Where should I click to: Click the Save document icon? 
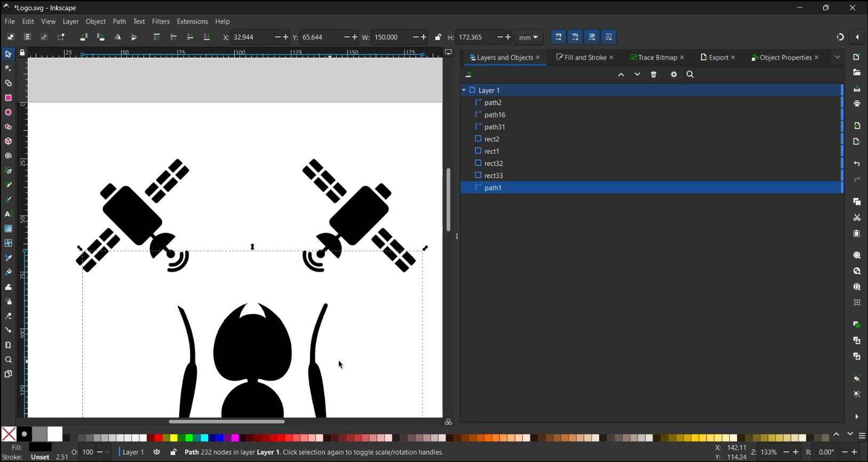[x=857, y=89]
